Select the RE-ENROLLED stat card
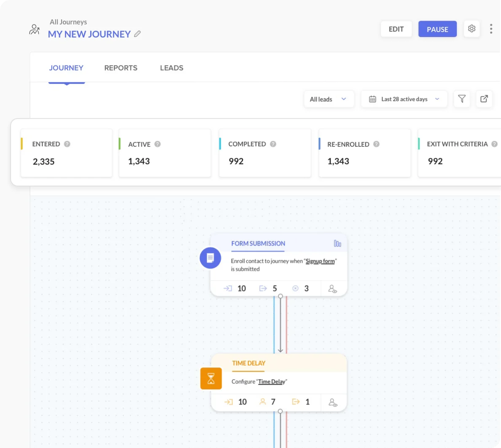The width and height of the screenshot is (501, 448). click(x=364, y=153)
